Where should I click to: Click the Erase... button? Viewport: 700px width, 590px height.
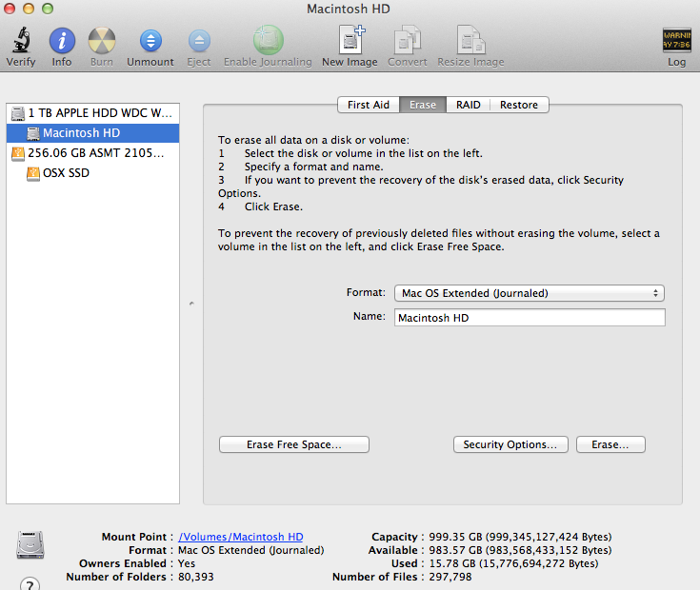[610, 444]
